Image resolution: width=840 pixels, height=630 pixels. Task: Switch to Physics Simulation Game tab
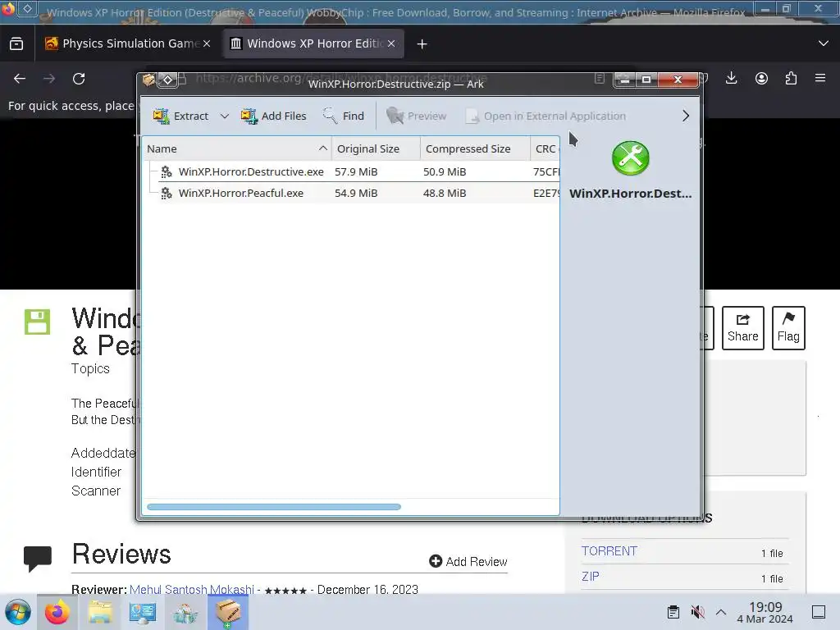click(x=130, y=43)
